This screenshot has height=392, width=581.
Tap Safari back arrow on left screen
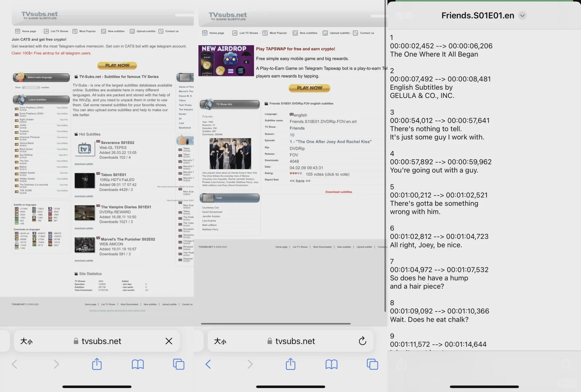(15, 364)
